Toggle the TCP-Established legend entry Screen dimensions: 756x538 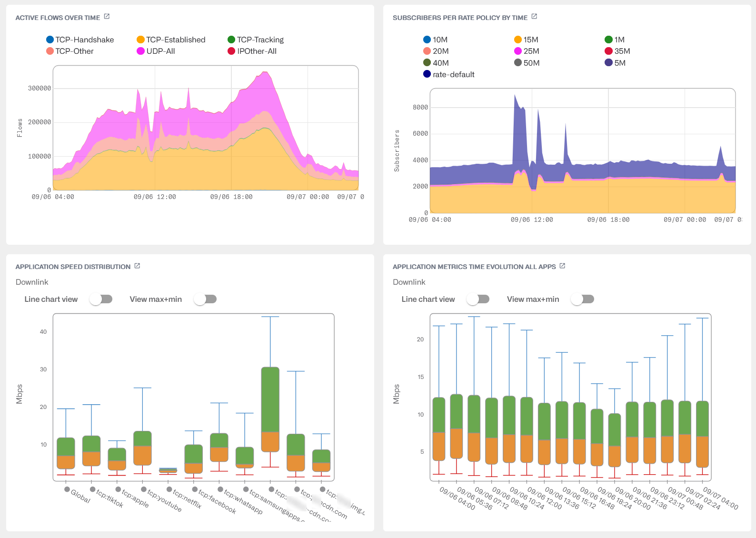pyautogui.click(x=171, y=40)
